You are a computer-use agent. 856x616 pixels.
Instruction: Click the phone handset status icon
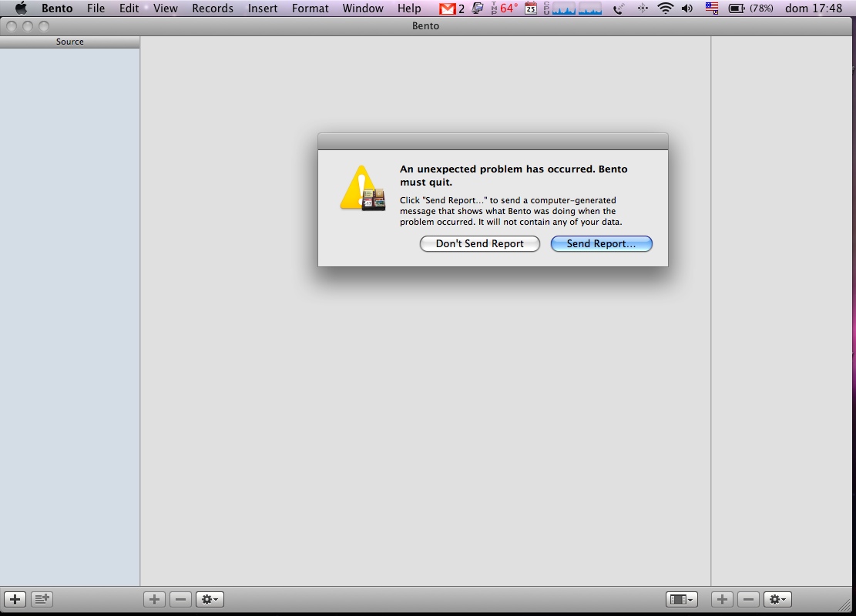pyautogui.click(x=618, y=8)
